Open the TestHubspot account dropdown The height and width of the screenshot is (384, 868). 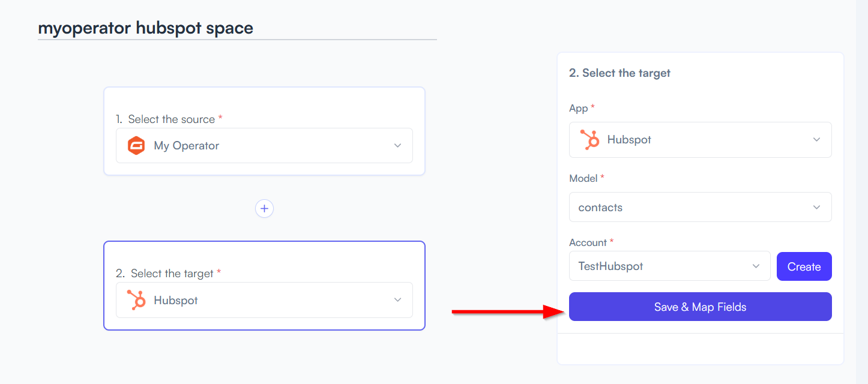pos(669,266)
